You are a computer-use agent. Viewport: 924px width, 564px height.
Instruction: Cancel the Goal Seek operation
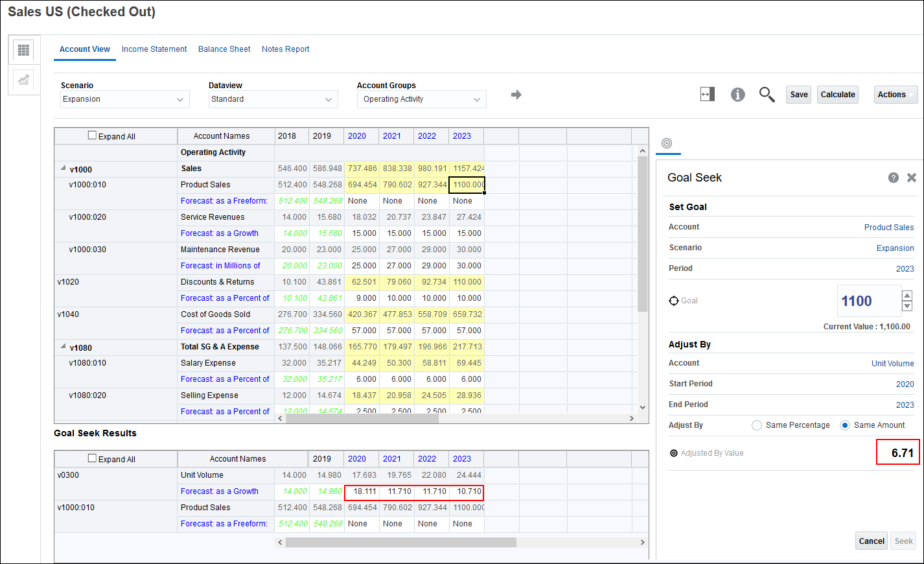(x=872, y=541)
